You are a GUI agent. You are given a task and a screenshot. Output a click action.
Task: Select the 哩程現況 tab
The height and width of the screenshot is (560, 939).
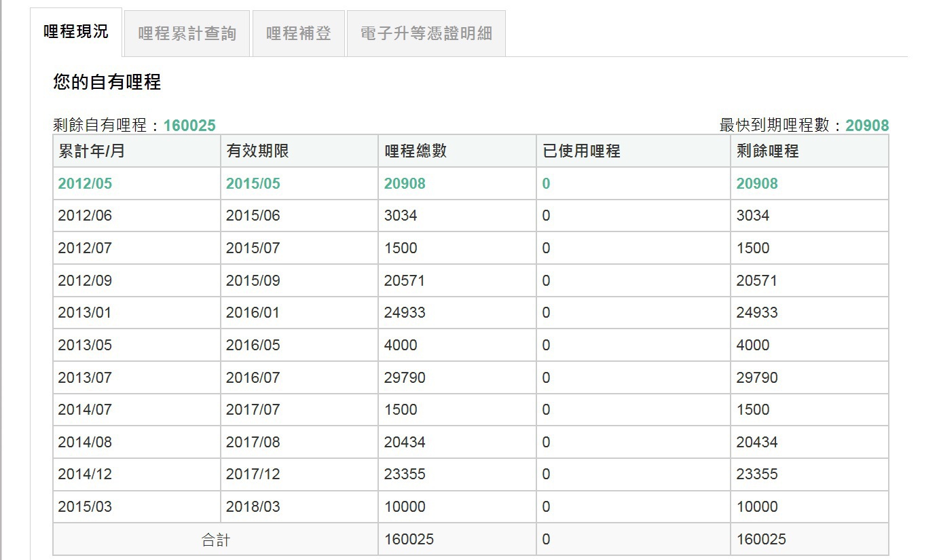click(76, 32)
